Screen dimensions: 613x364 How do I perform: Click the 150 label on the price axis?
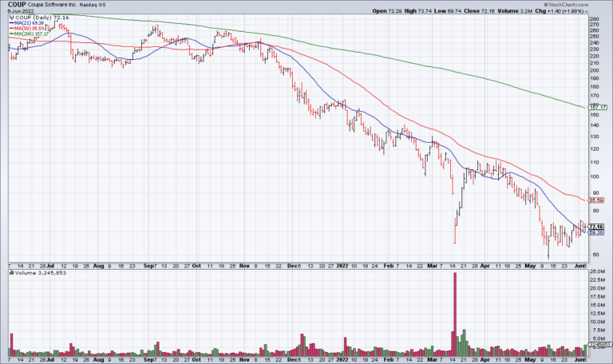point(594,115)
